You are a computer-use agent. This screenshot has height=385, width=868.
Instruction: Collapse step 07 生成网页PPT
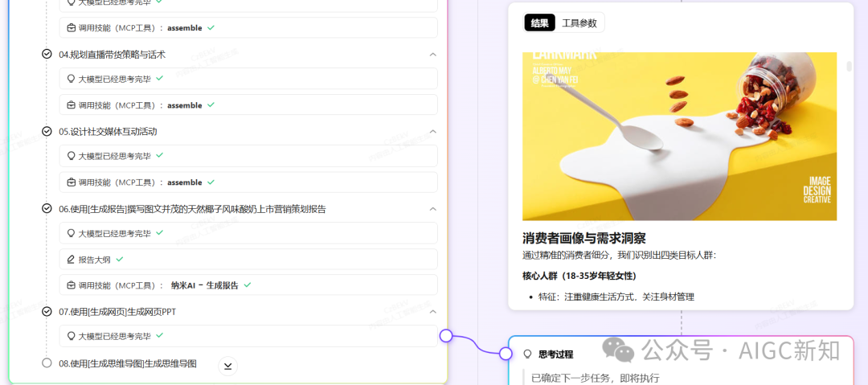(433, 312)
